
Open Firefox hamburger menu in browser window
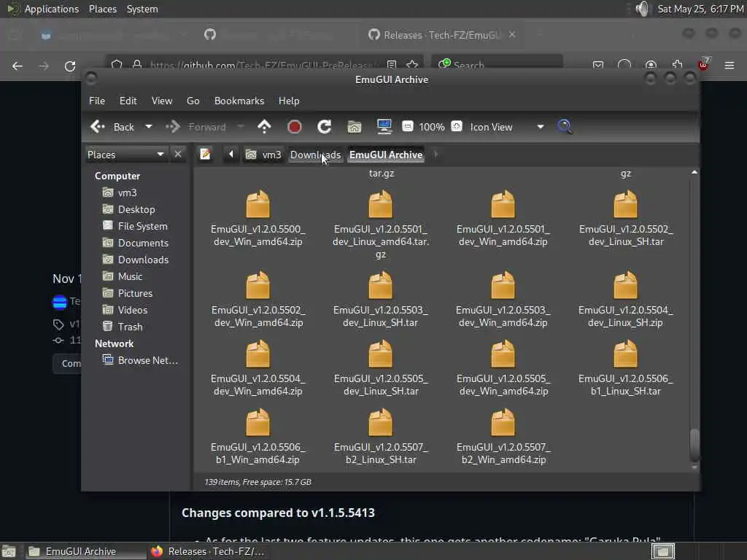(729, 65)
